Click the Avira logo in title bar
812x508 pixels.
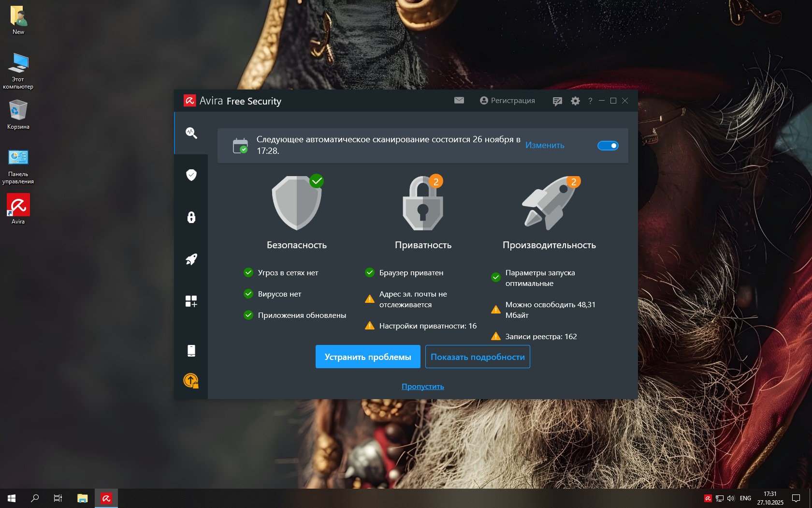(190, 101)
